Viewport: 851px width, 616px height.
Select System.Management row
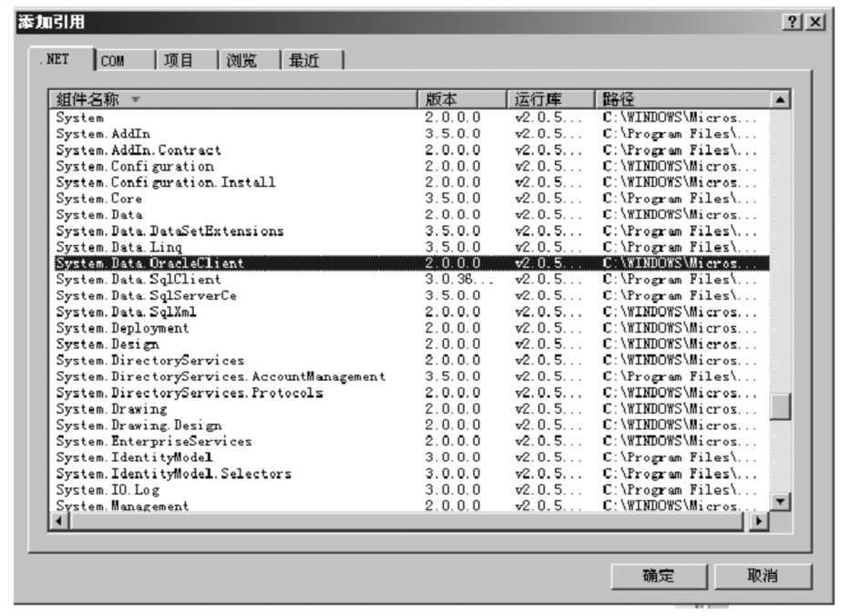[x=412, y=505]
